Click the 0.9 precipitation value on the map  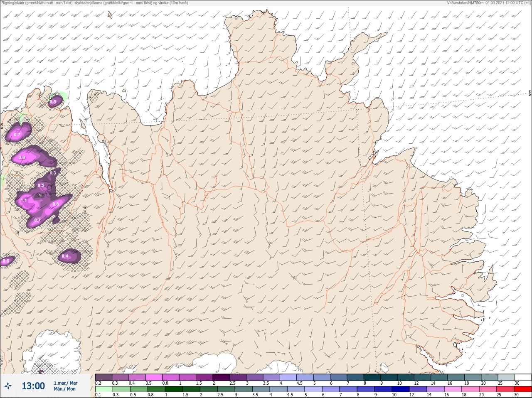(x=22, y=158)
